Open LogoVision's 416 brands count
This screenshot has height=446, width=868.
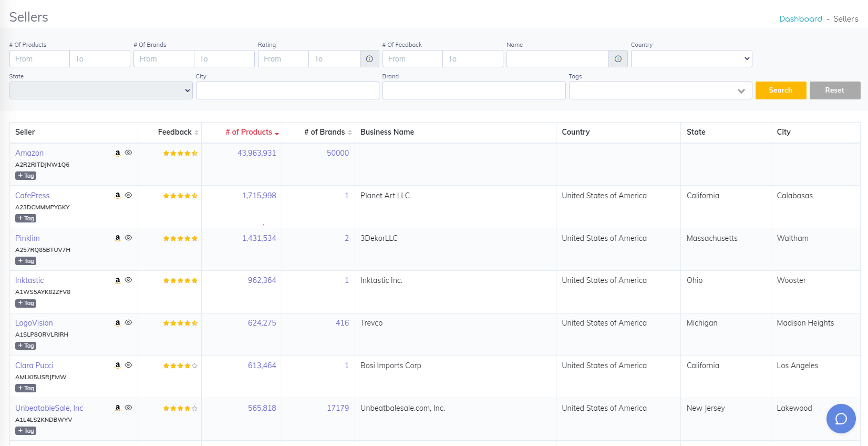[x=343, y=323]
